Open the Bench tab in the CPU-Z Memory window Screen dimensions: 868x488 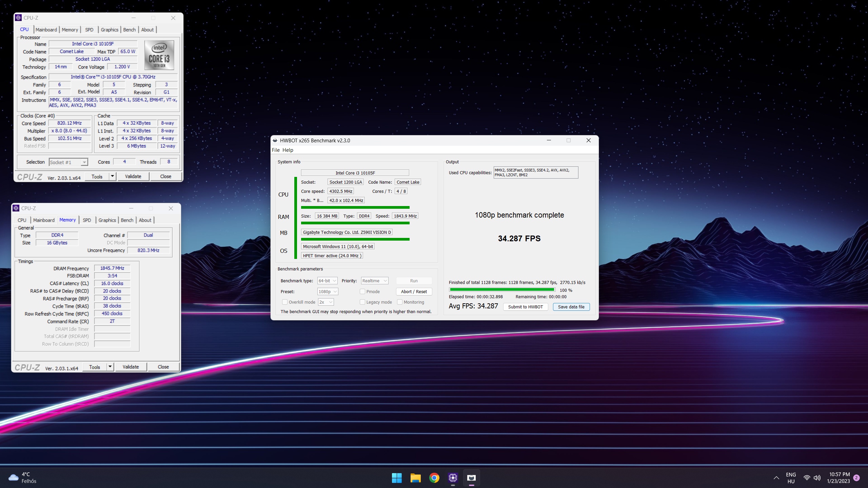point(127,220)
